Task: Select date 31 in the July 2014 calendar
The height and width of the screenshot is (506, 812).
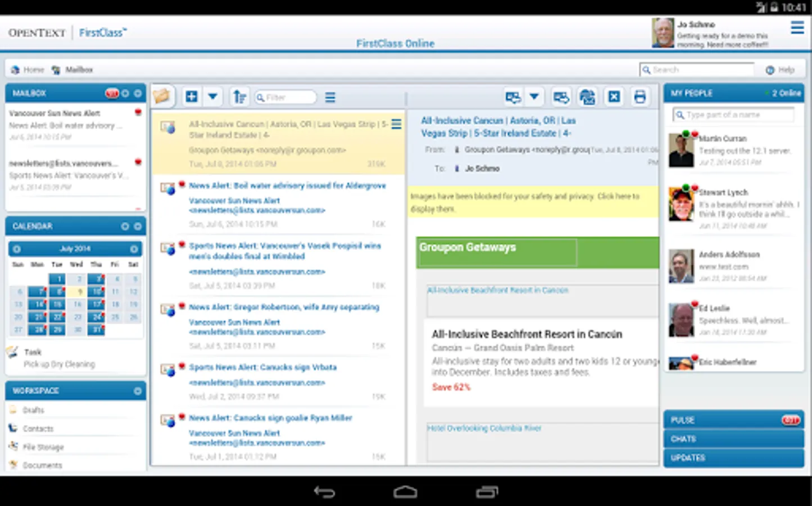Action: point(96,329)
